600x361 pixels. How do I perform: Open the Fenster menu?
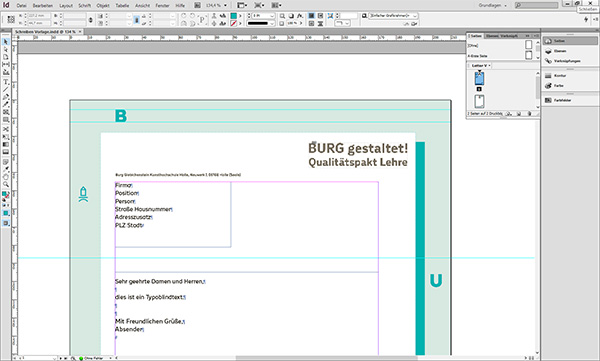tap(162, 6)
